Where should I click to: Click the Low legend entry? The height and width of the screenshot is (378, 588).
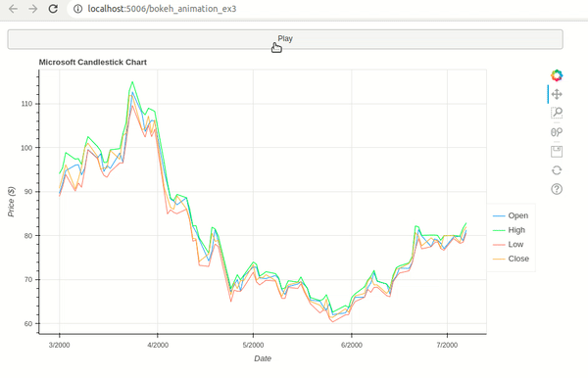click(508, 244)
